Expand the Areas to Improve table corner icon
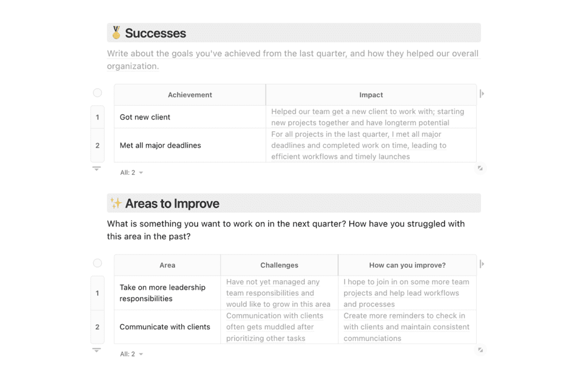 pos(481,350)
